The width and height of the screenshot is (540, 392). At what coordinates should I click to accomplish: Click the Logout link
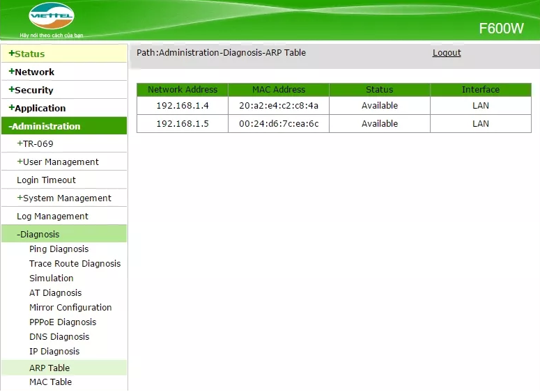click(447, 53)
